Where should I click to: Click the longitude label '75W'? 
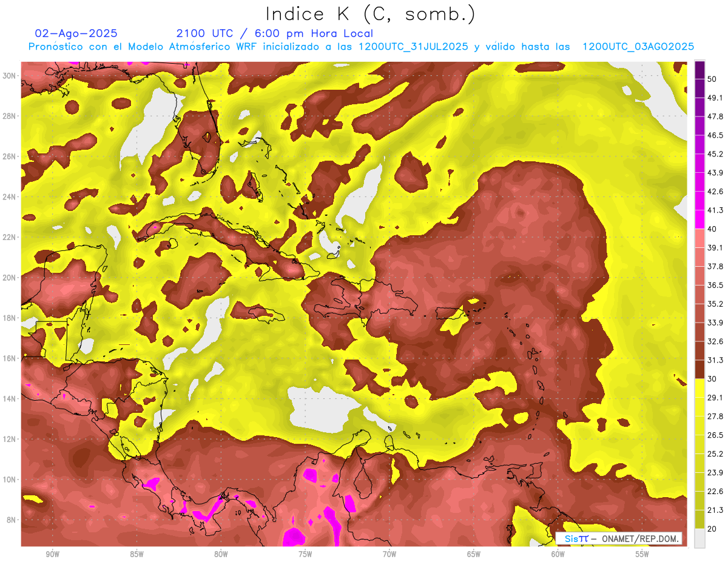point(305,554)
